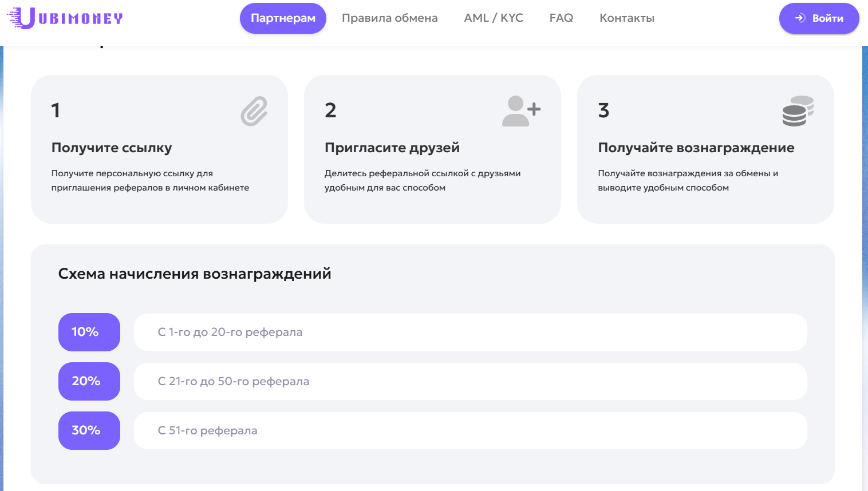Screen dimensions: 868x491
Task: Click the Войти login button
Action: [x=819, y=18]
